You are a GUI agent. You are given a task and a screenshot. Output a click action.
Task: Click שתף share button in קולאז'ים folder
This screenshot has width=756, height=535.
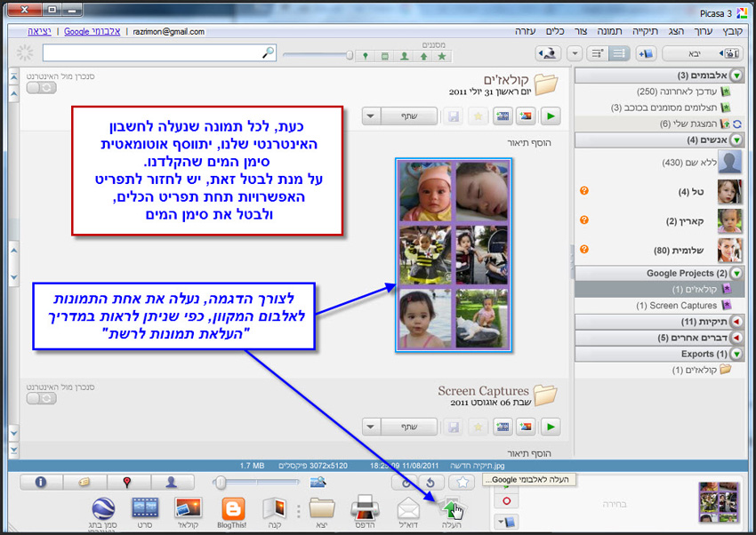(409, 116)
